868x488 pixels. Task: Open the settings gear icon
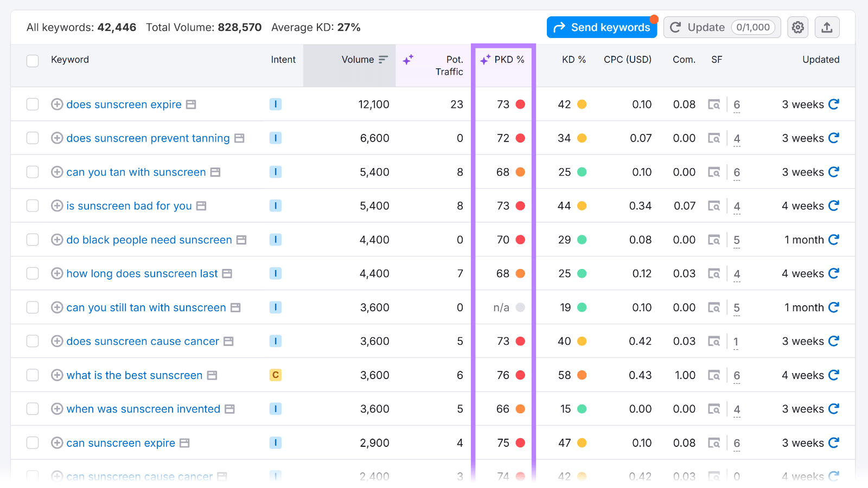click(797, 27)
